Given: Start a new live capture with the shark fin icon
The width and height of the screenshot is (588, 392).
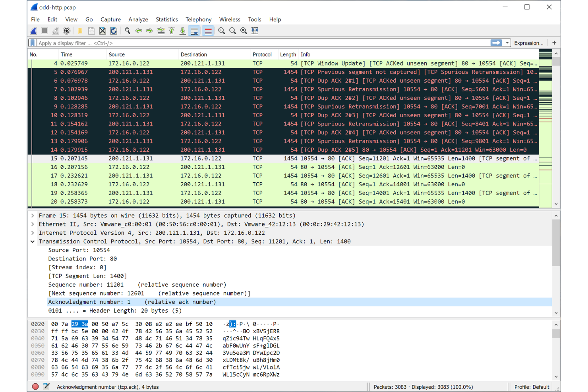Looking at the screenshot, I should click(33, 31).
